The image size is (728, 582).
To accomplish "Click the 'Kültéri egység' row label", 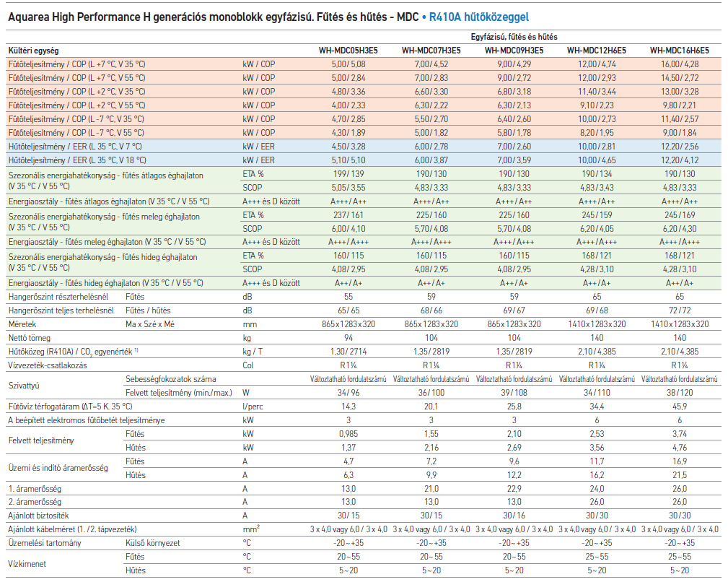I will (x=33, y=51).
